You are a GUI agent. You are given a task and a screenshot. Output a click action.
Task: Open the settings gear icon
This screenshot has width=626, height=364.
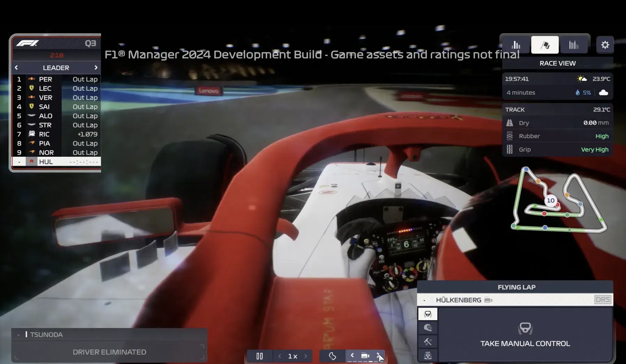click(605, 45)
